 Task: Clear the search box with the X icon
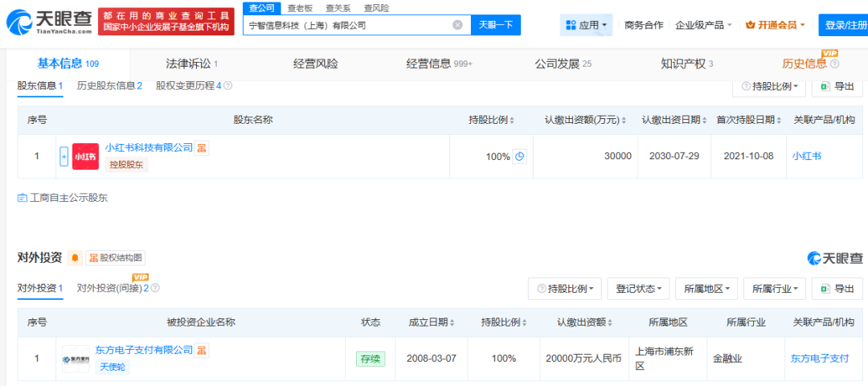click(x=457, y=25)
